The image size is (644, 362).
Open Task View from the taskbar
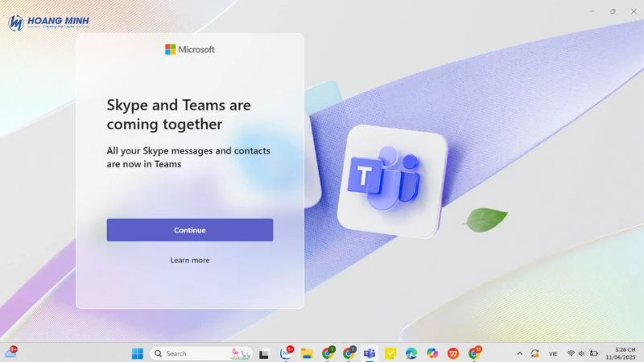(x=264, y=353)
